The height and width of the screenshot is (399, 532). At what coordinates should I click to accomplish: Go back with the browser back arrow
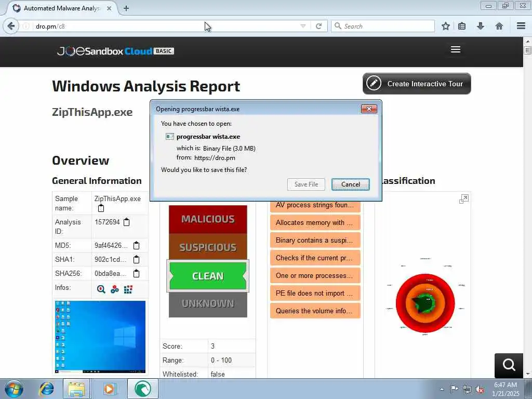click(11, 26)
